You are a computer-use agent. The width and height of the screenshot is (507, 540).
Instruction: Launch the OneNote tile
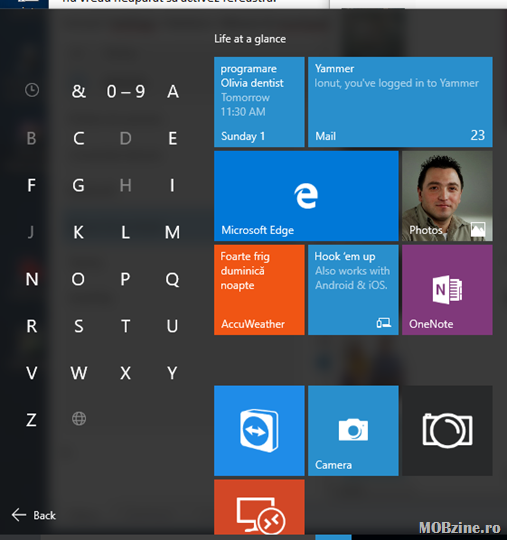[x=447, y=290]
